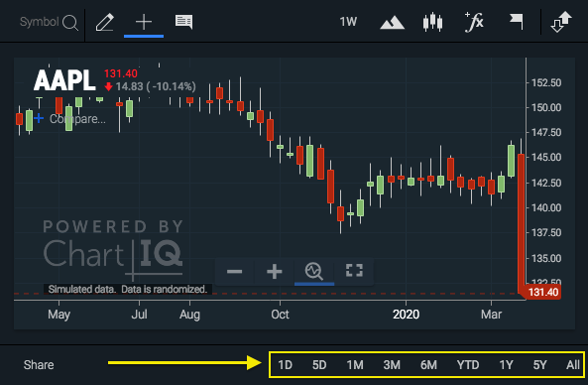Click the Share button

pos(39,365)
